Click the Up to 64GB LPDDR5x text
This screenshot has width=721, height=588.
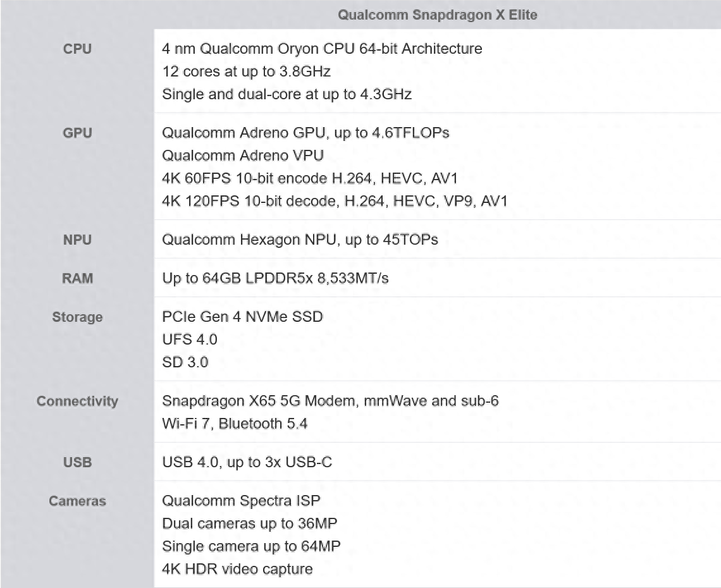pos(275,279)
